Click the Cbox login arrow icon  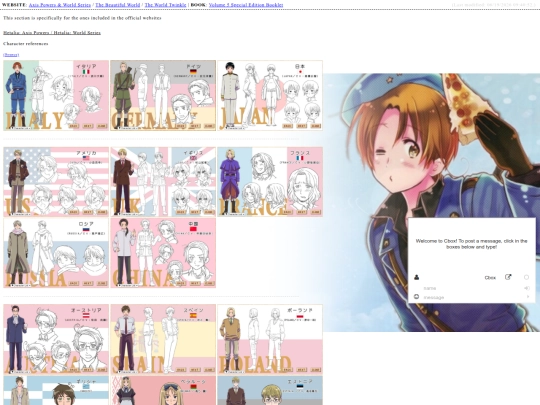(x=527, y=288)
